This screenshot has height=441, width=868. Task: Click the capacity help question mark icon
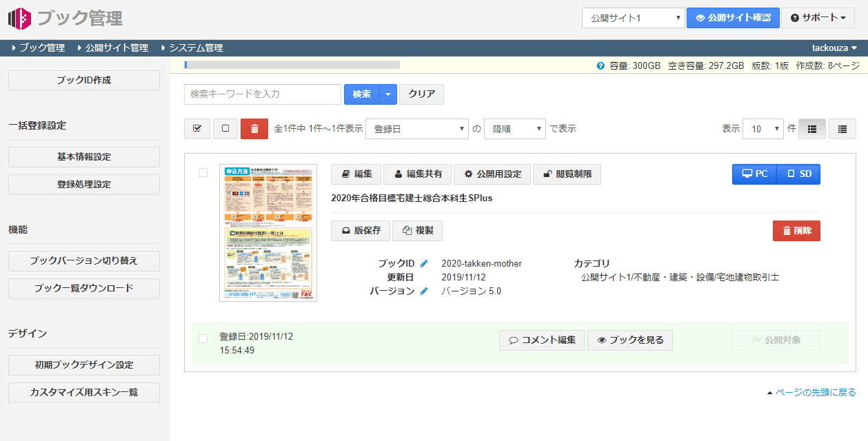point(600,66)
